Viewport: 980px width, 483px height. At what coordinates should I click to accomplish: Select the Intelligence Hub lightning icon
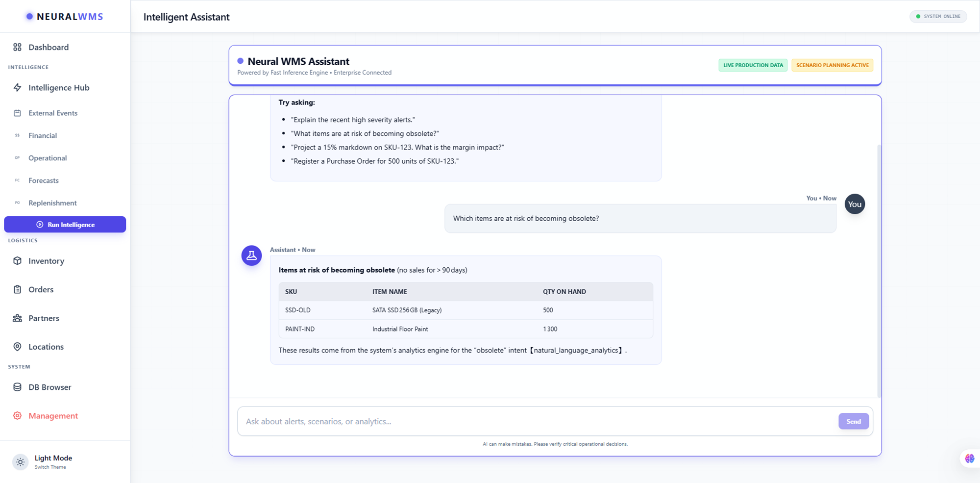tap(18, 87)
